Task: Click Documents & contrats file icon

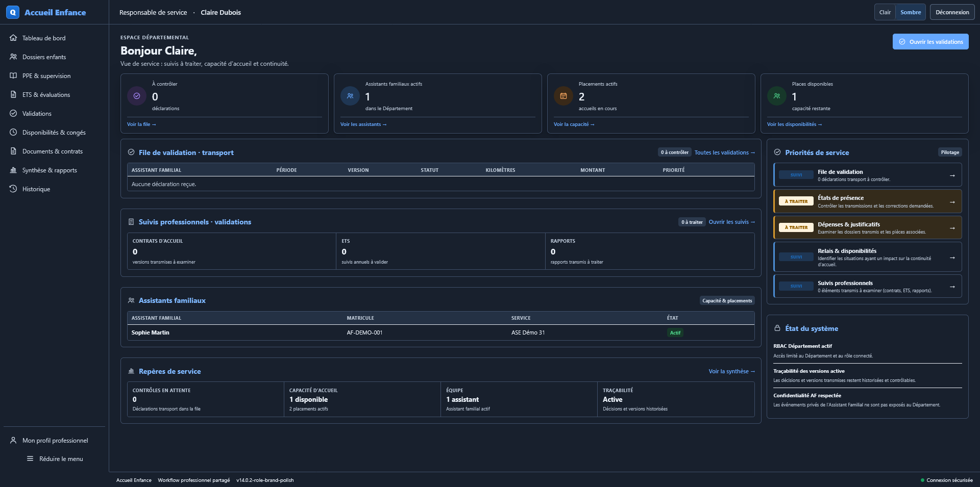Action: 13,151
